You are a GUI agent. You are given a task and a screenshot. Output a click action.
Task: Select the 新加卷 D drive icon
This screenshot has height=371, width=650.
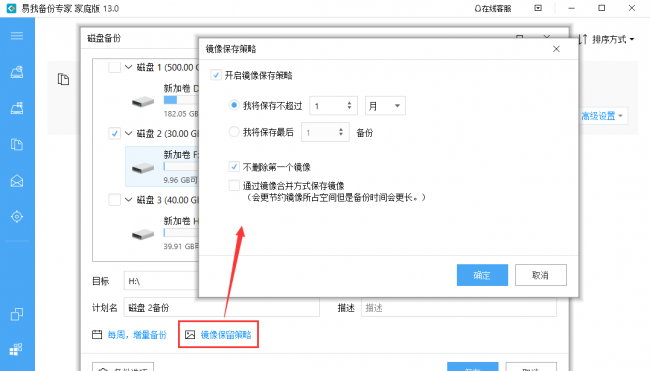point(143,102)
